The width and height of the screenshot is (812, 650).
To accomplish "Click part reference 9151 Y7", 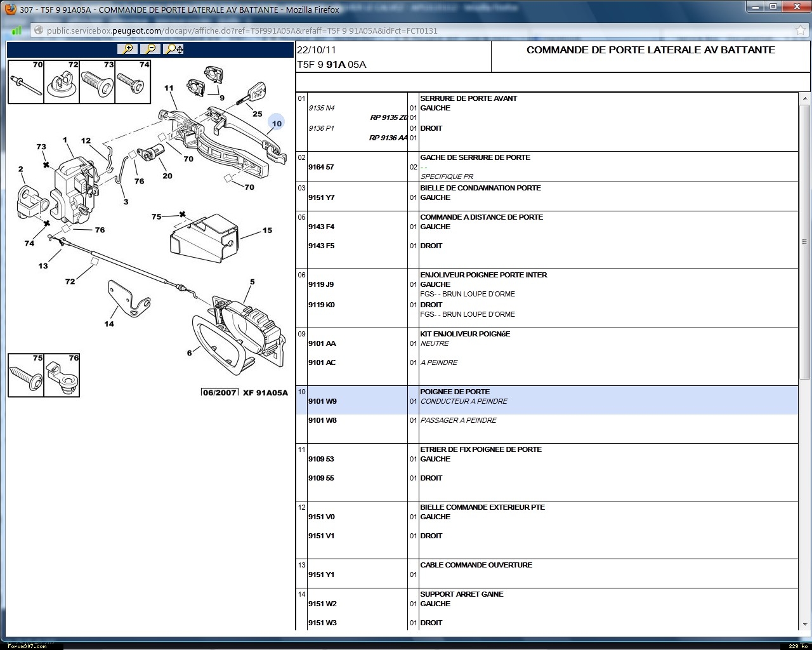I will [321, 197].
